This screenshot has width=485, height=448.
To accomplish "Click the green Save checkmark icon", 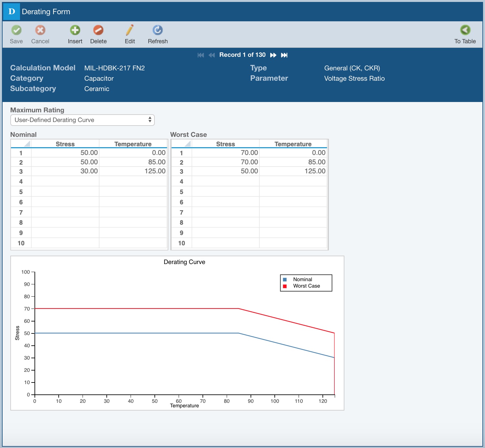I will [x=16, y=30].
